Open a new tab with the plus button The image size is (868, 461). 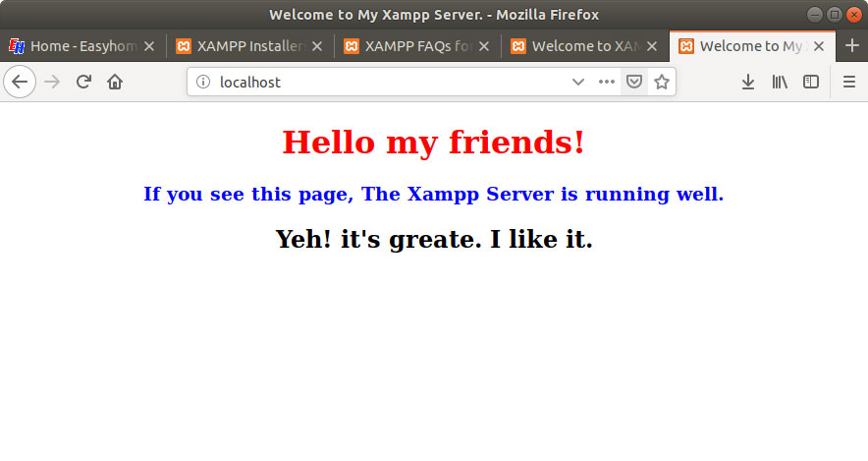coord(852,46)
